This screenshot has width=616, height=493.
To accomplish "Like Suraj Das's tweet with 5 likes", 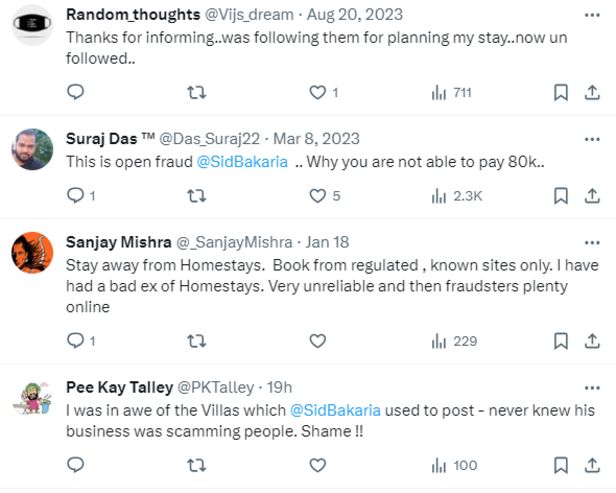I will pyautogui.click(x=318, y=196).
